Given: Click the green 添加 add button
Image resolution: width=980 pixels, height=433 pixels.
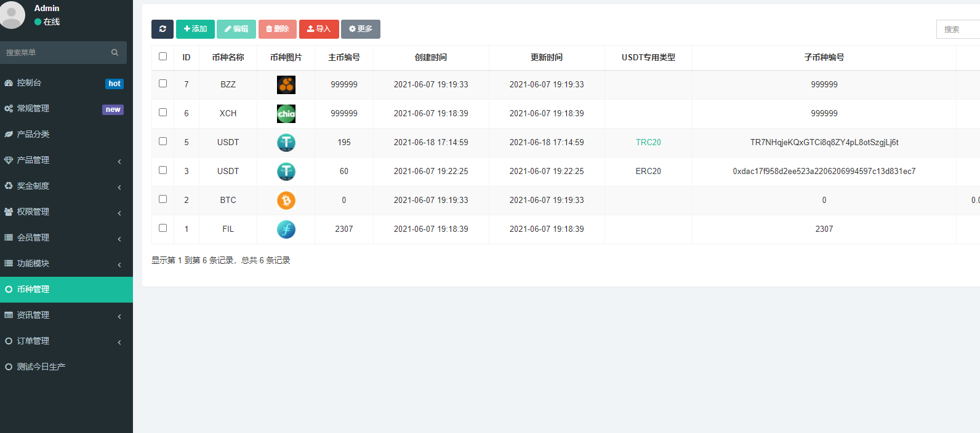Looking at the screenshot, I should [x=195, y=29].
